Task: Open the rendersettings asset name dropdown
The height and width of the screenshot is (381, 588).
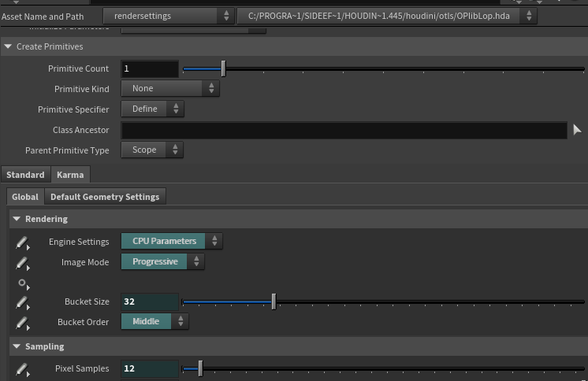Action: tap(169, 16)
